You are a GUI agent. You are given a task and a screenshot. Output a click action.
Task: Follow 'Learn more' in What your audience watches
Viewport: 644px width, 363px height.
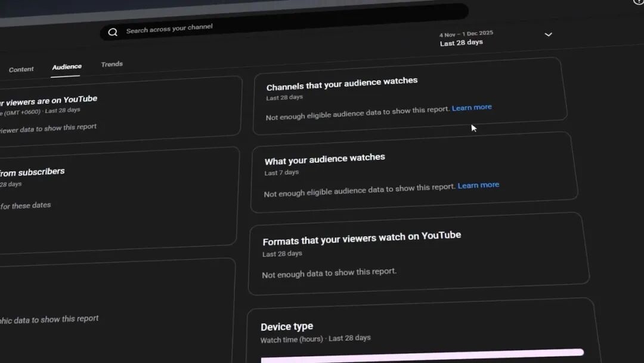(x=478, y=185)
